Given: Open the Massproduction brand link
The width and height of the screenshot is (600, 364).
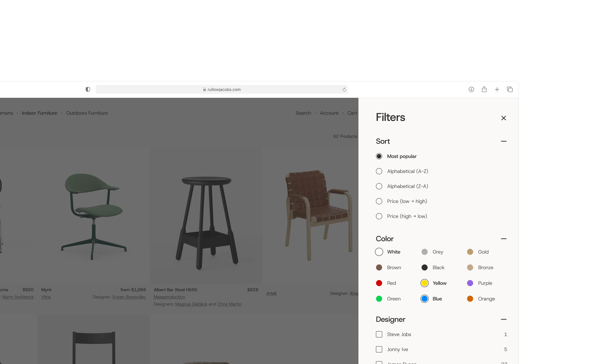Looking at the screenshot, I should coord(169,297).
